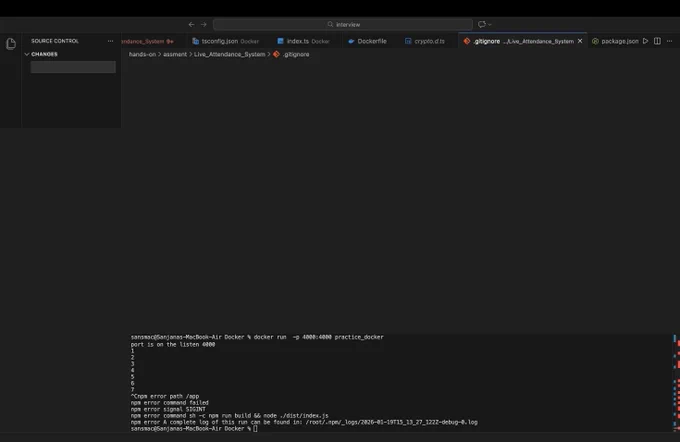
Task: Go forward with the right arrow
Action: point(204,25)
